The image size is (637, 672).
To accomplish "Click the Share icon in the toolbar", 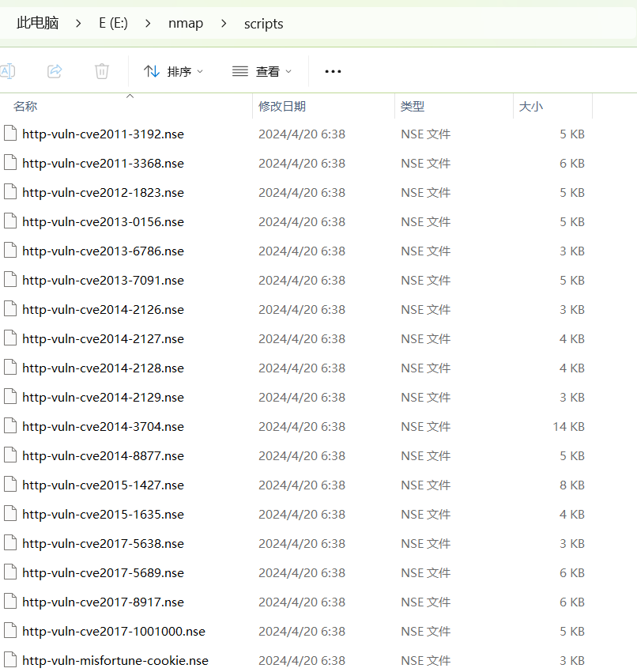I will 54,71.
